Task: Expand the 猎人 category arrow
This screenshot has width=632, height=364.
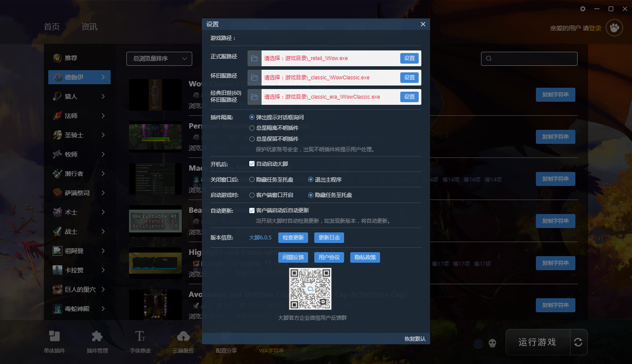Action: pyautogui.click(x=103, y=96)
